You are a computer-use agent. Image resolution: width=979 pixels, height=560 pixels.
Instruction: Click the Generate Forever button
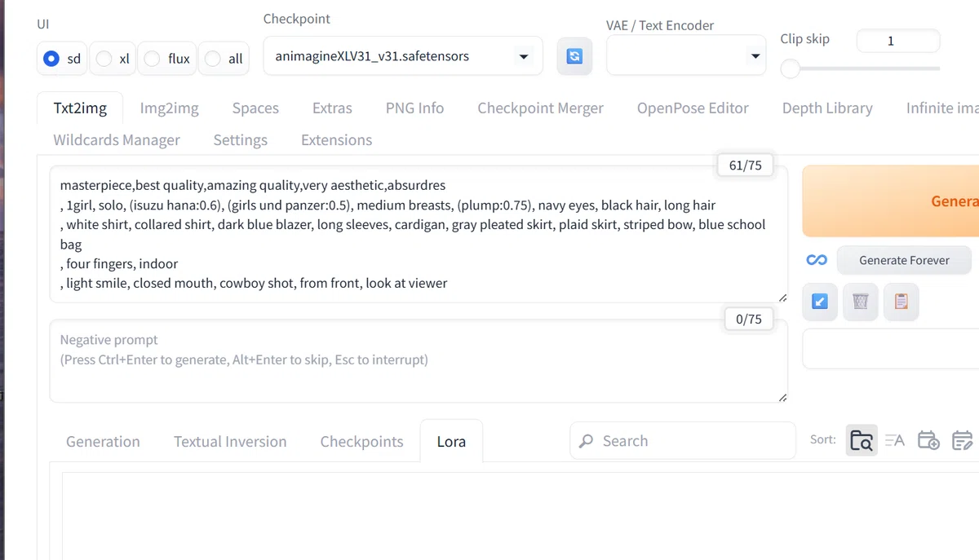point(904,260)
